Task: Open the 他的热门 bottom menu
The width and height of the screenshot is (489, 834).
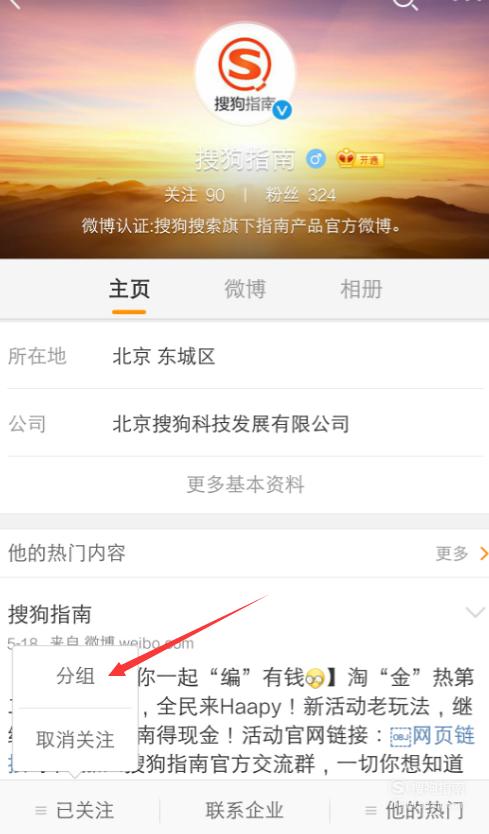Action: 415,811
